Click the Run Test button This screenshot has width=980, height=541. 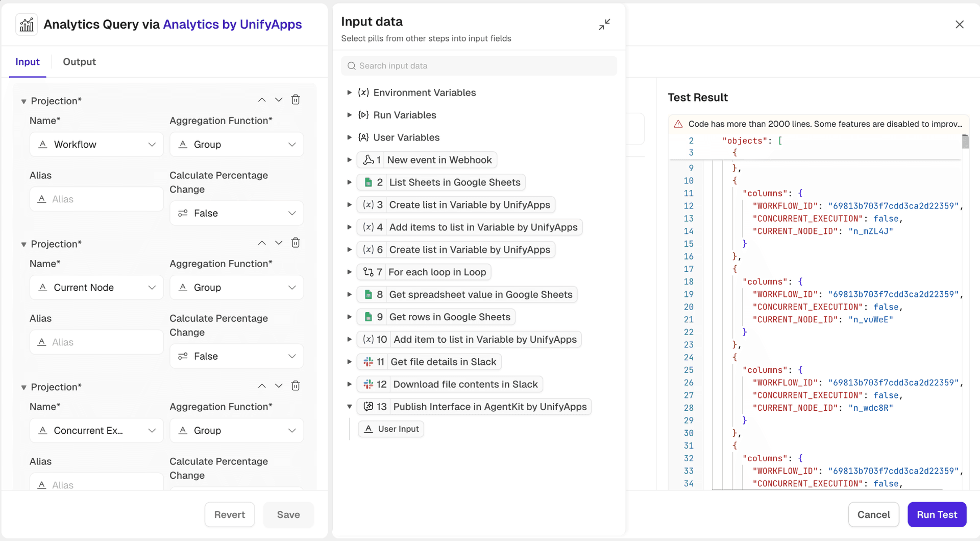point(936,514)
